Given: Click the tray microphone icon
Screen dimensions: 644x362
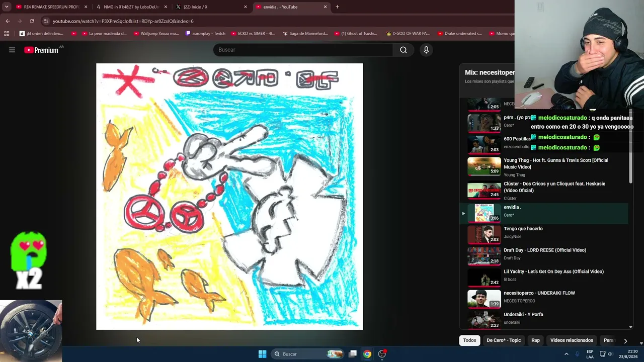Looking at the screenshot, I should (577, 354).
